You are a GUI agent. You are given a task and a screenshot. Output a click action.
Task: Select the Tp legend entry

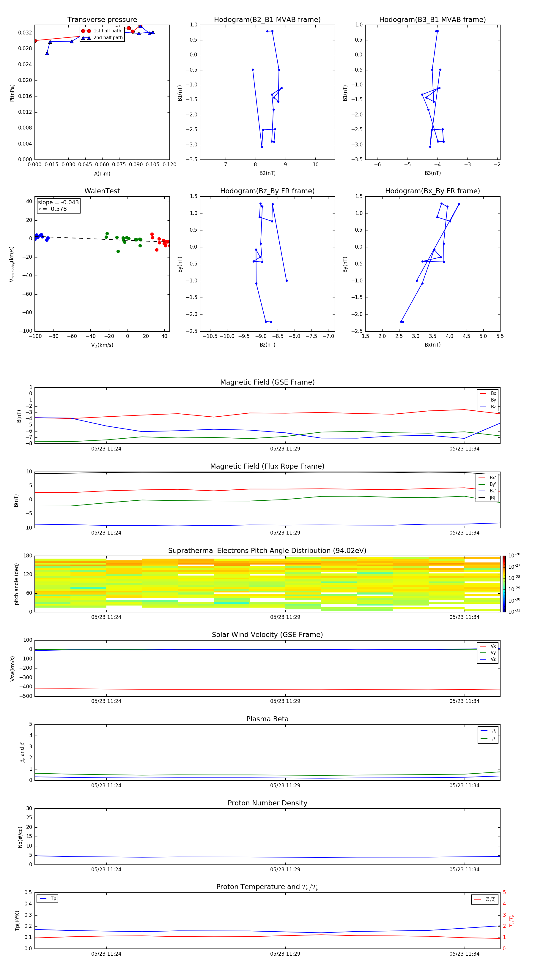pyautogui.click(x=48, y=899)
